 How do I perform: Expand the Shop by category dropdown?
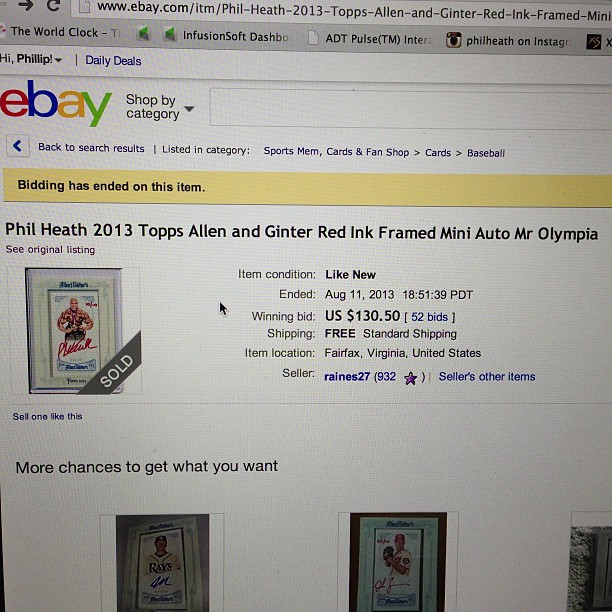coord(159,107)
